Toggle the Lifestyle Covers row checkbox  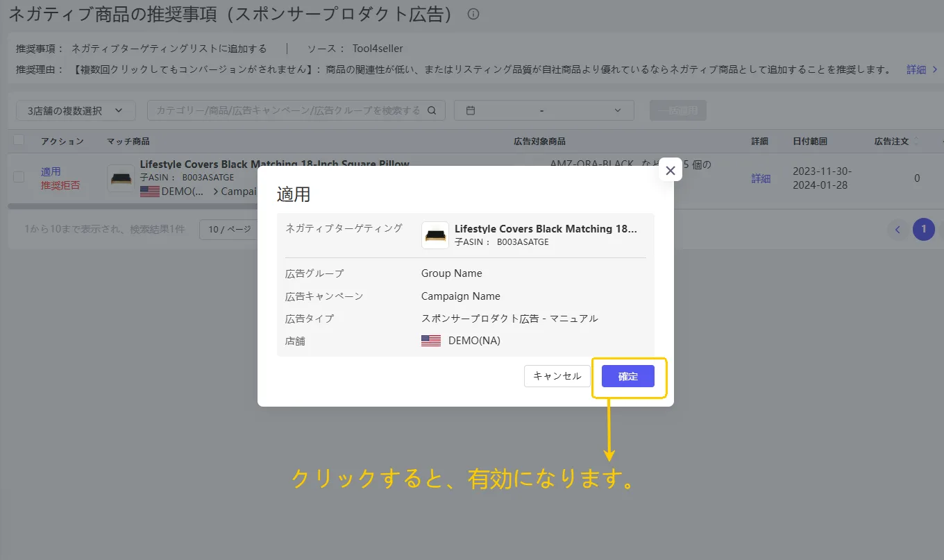tap(19, 177)
